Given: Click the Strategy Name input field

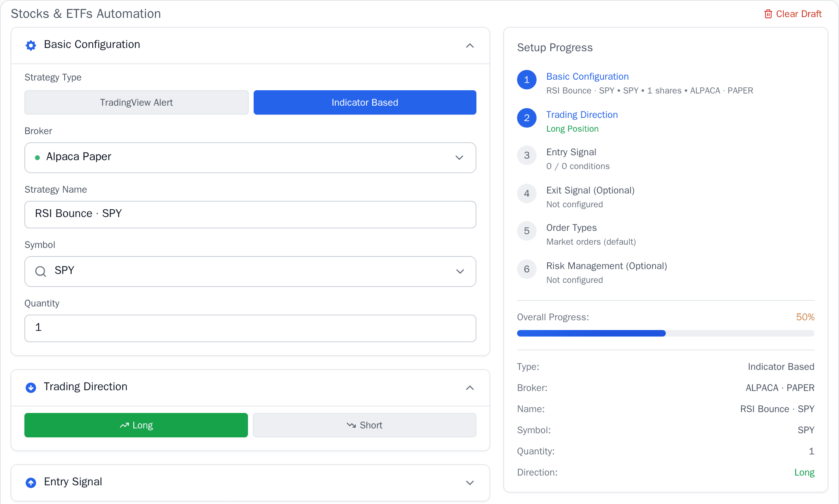Looking at the screenshot, I should [x=250, y=215].
